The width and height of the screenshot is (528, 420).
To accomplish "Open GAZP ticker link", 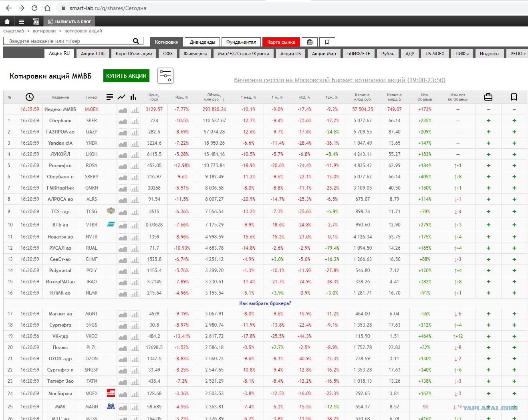I will (91, 132).
